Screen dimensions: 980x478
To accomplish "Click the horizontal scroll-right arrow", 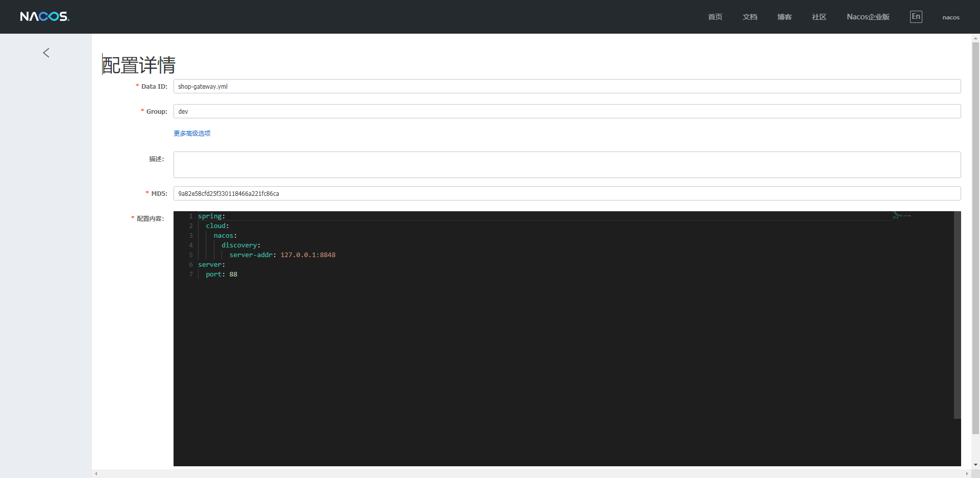I will tap(967, 473).
